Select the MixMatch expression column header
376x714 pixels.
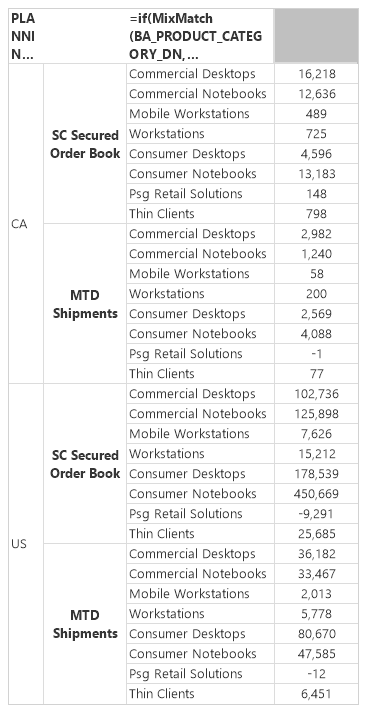[x=200, y=36]
